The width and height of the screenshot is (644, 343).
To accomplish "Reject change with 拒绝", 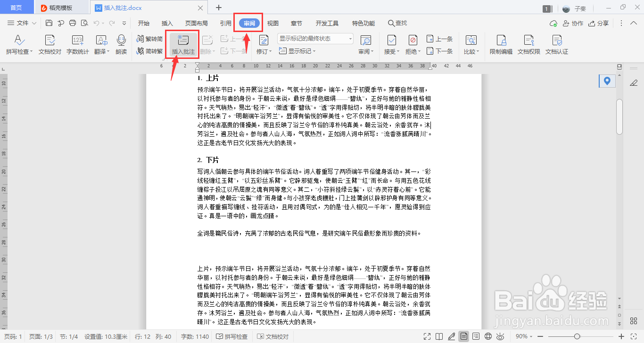I will tap(413, 45).
